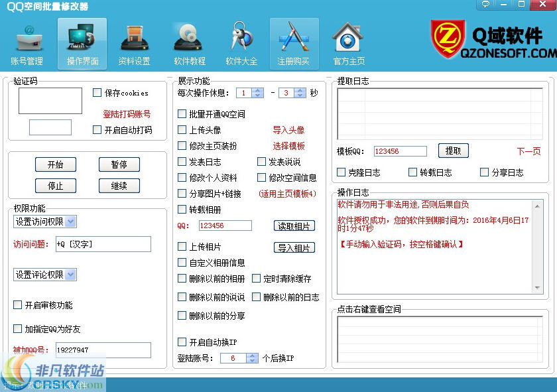The height and width of the screenshot is (392, 557).
Task: Check 克隆日志 option
Action: pyautogui.click(x=341, y=172)
